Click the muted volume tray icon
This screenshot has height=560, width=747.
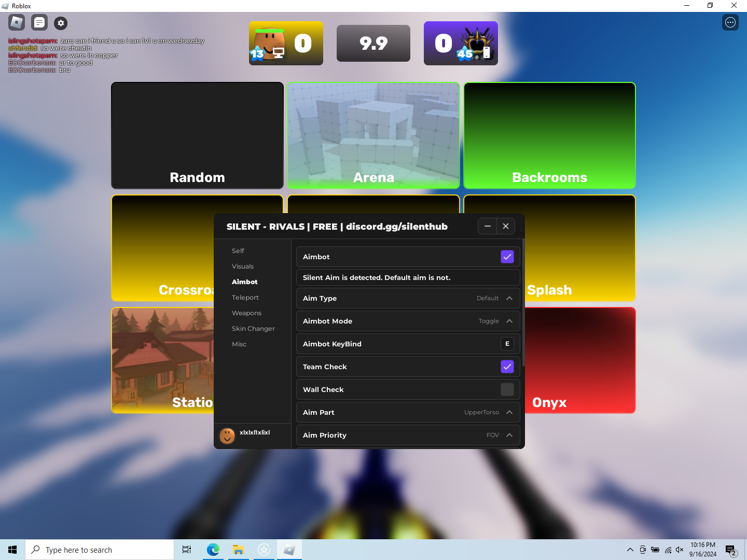point(680,550)
